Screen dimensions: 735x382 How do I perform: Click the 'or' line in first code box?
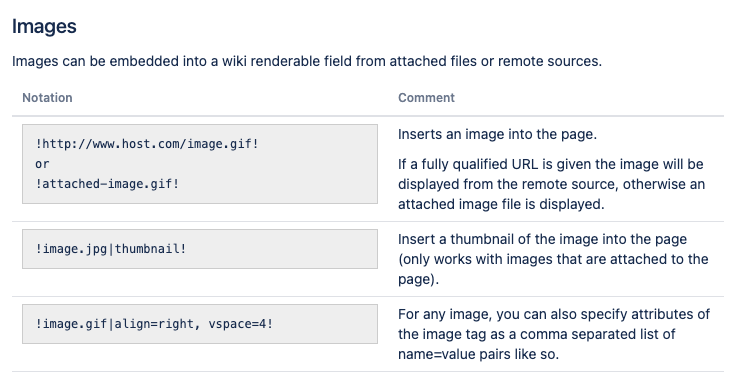(42, 164)
